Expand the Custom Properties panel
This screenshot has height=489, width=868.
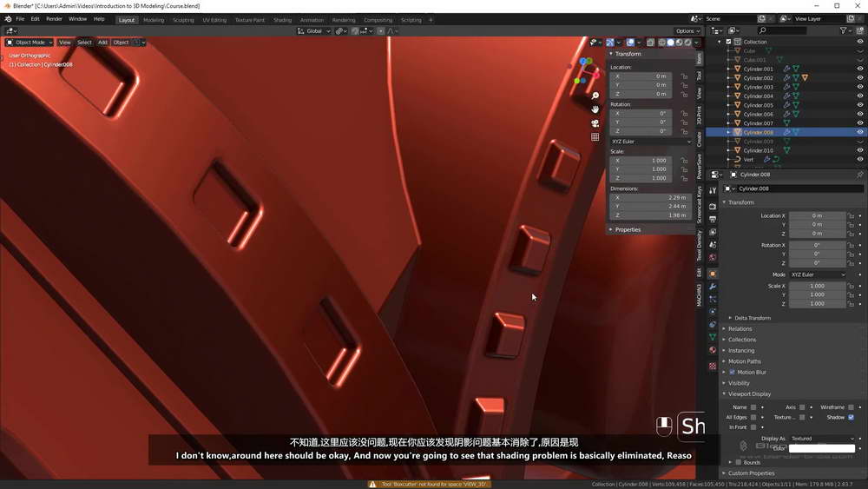(x=751, y=473)
